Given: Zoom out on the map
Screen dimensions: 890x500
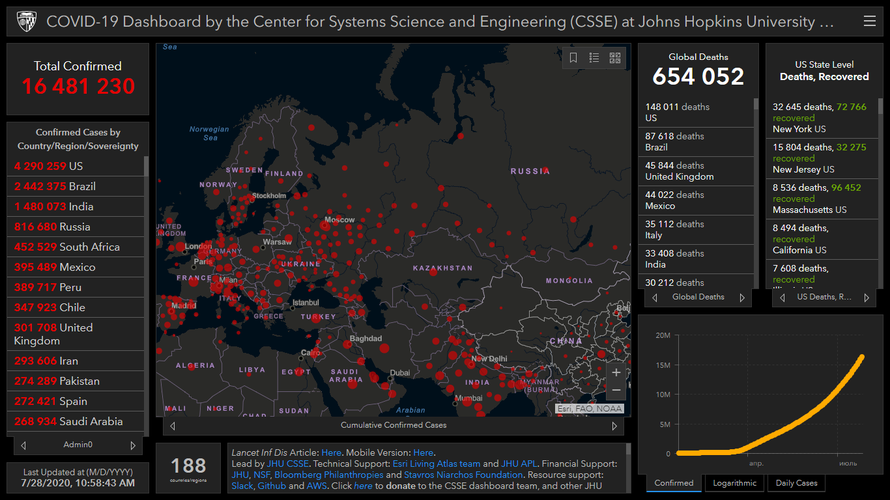Looking at the screenshot, I should coord(616,391).
